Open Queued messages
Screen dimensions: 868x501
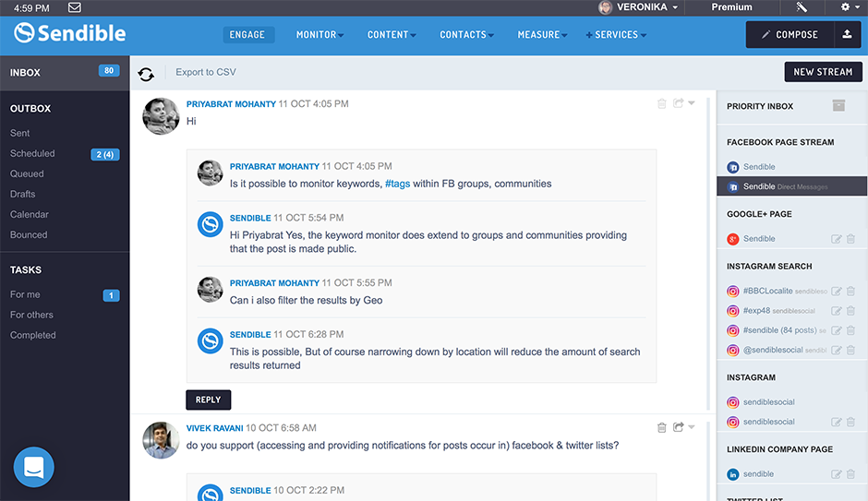coord(27,173)
